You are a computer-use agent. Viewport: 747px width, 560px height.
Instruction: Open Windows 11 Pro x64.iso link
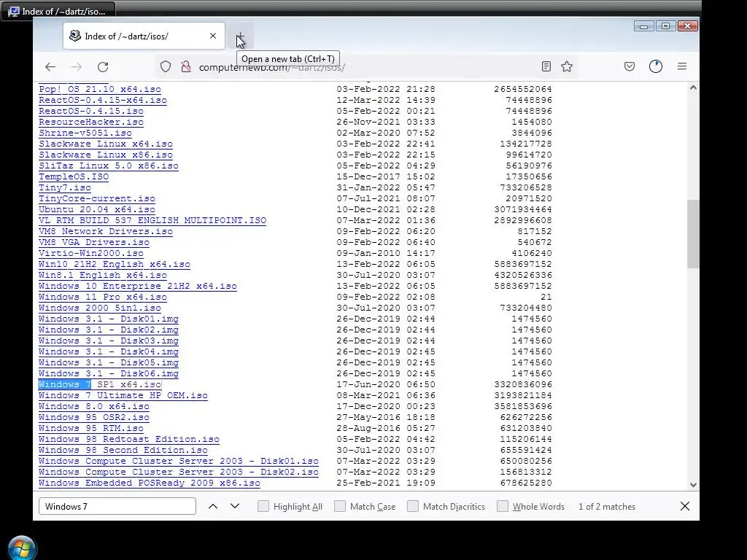coord(103,297)
